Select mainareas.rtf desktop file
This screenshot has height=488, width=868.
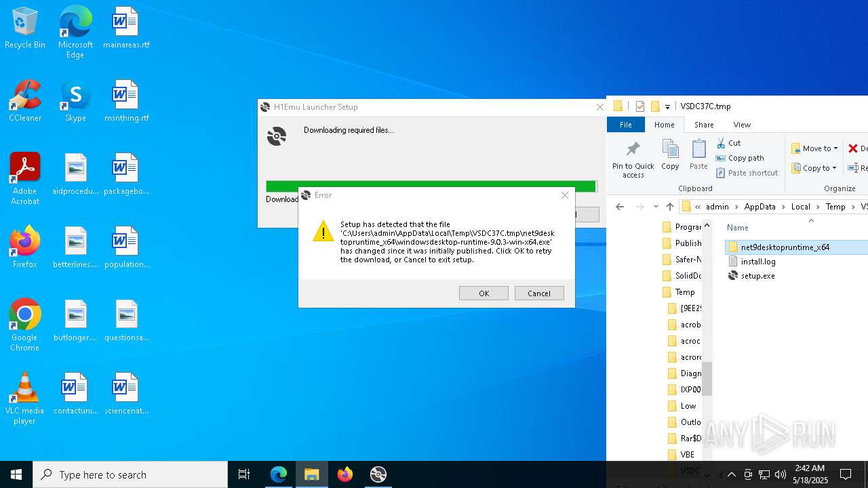tap(126, 28)
